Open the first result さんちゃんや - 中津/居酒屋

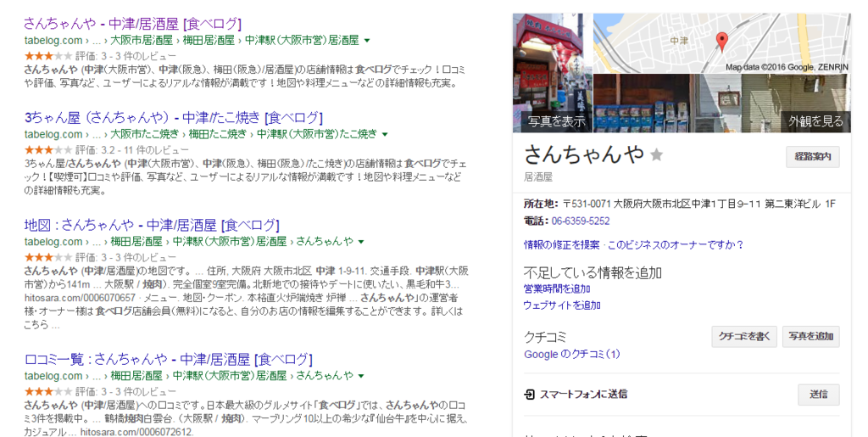133,24
